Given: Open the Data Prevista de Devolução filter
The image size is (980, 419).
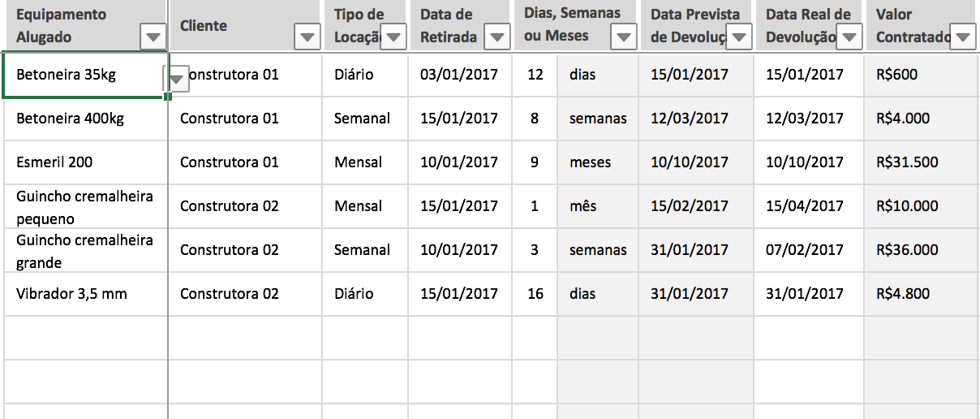Looking at the screenshot, I should tap(739, 37).
